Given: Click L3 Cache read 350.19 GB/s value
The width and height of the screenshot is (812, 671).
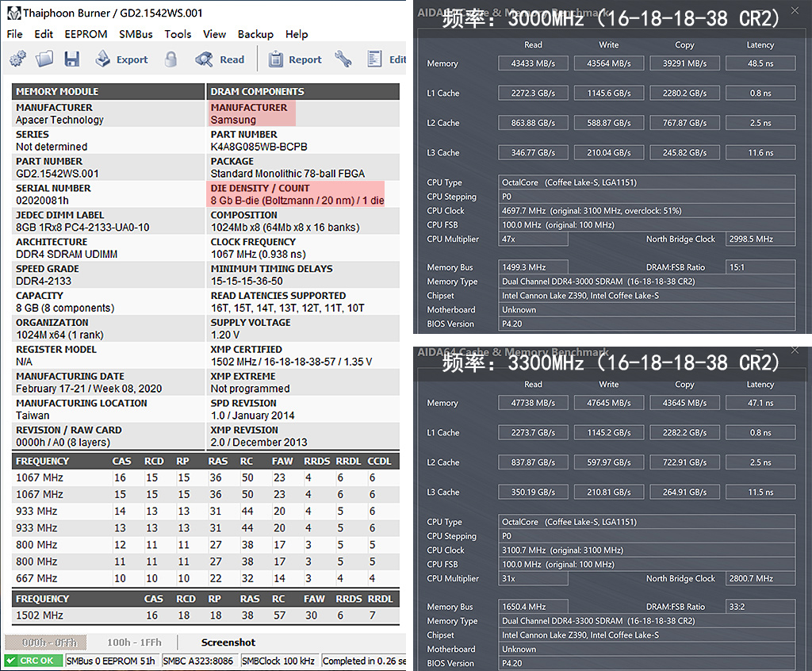Looking at the screenshot, I should pos(533,492).
